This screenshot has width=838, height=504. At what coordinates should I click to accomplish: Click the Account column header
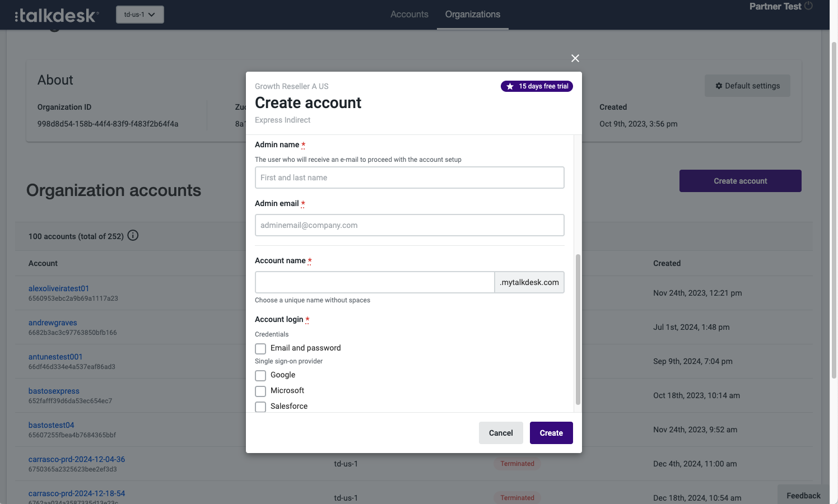pos(43,263)
